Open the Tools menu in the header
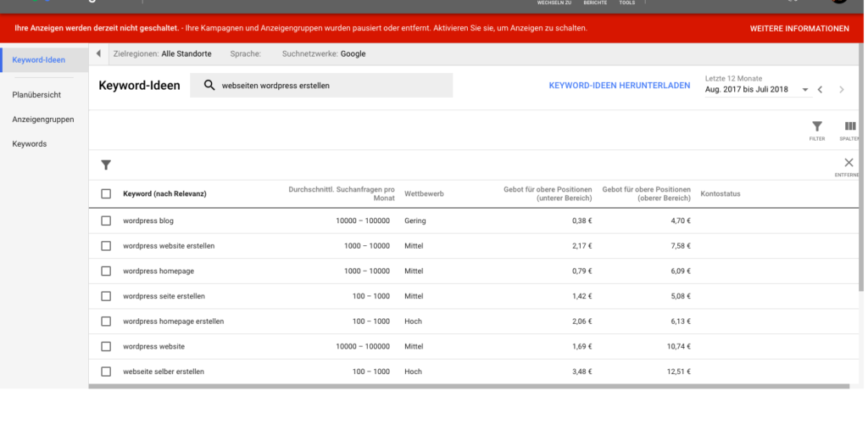 pyautogui.click(x=626, y=3)
